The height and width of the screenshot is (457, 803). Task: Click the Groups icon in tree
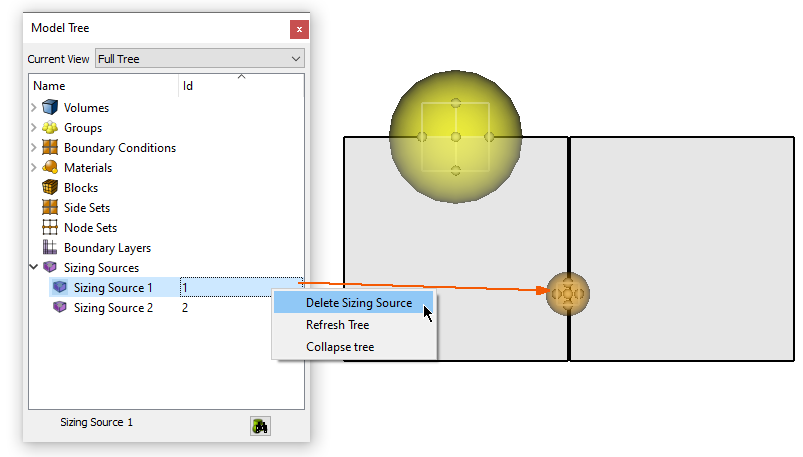coord(50,128)
